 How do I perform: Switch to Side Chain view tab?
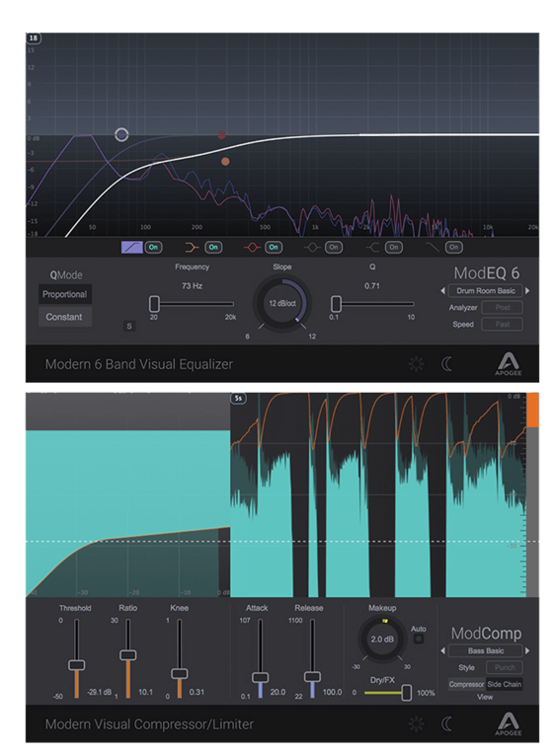coord(505,684)
